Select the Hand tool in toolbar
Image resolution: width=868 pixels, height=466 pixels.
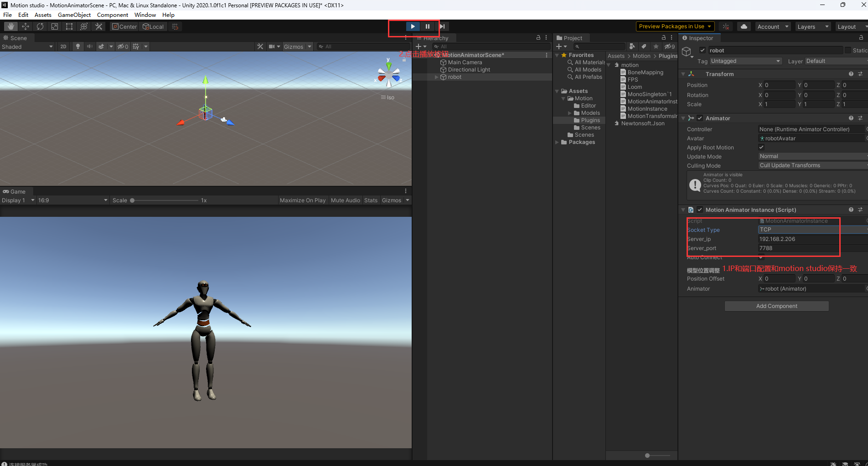tap(11, 26)
